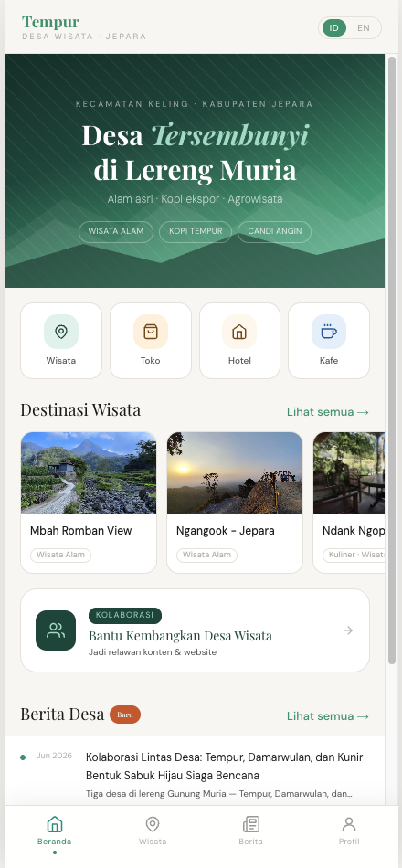Screen dimensions: 402x868
Task: Open Mbah Romban View photo
Action: tap(89, 473)
